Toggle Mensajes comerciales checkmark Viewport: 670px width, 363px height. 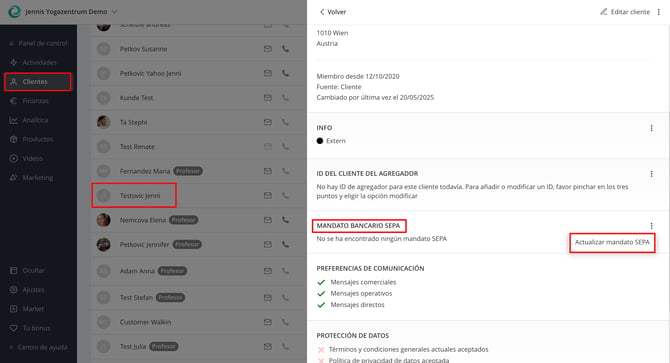pyautogui.click(x=321, y=282)
